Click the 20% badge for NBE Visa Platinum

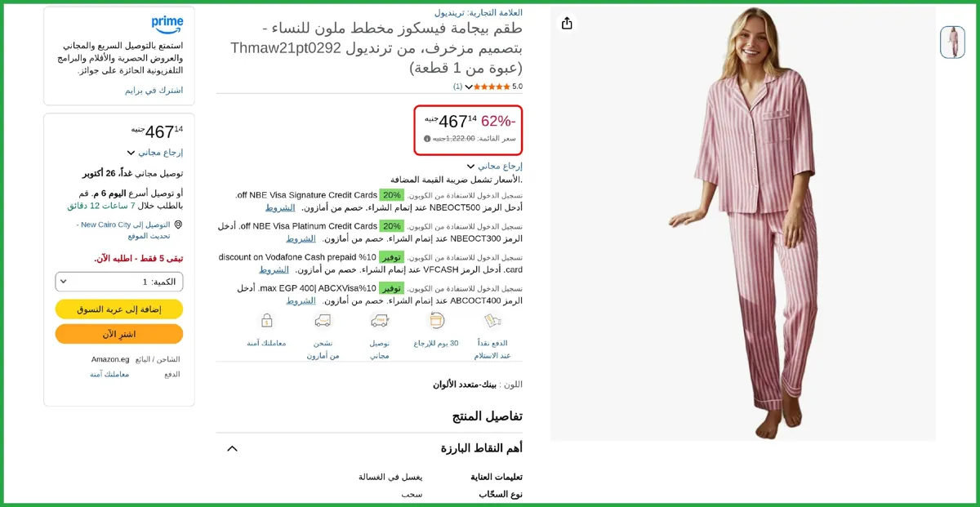point(392,226)
